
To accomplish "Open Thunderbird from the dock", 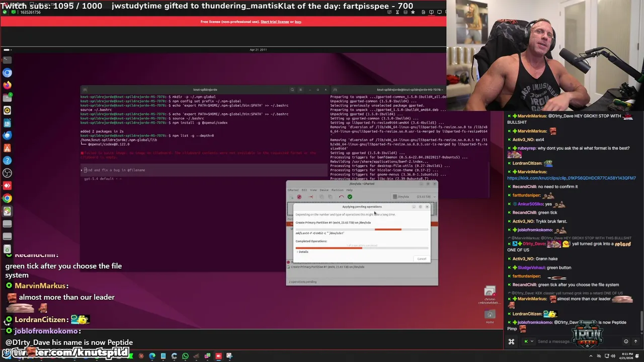I will 7,136.
